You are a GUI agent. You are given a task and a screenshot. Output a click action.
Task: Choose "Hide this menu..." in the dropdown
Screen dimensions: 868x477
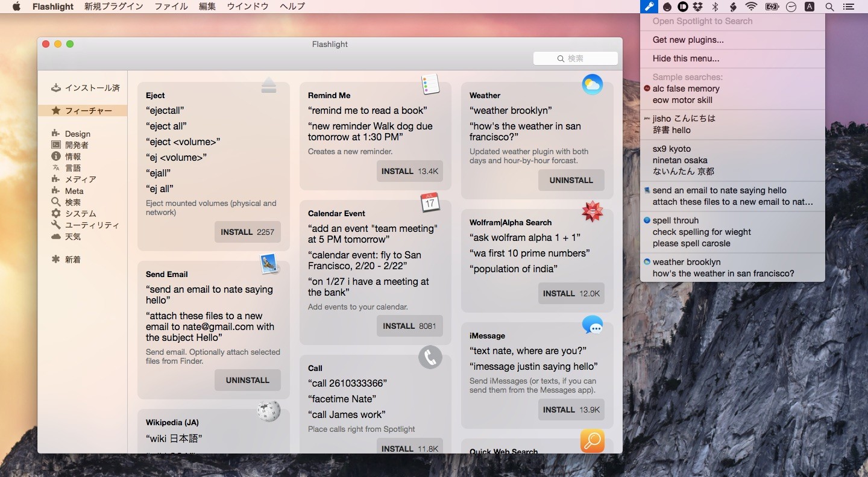pos(732,58)
